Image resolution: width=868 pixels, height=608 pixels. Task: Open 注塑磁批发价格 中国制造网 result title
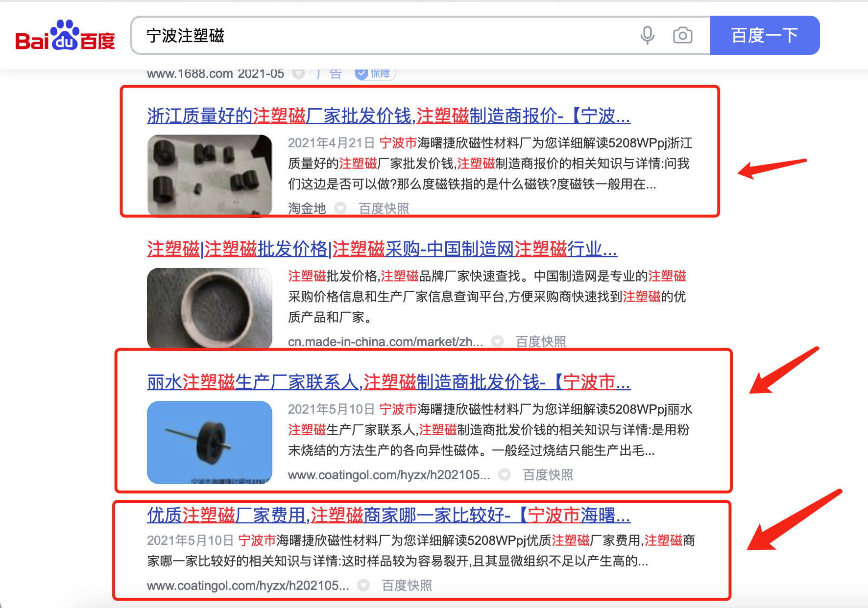pyautogui.click(x=382, y=249)
